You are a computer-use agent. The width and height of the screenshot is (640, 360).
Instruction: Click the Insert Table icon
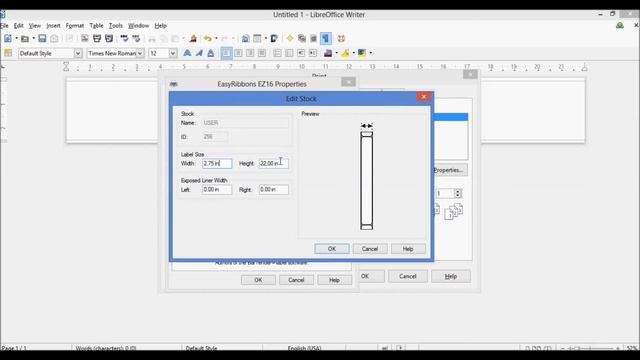[x=257, y=38]
